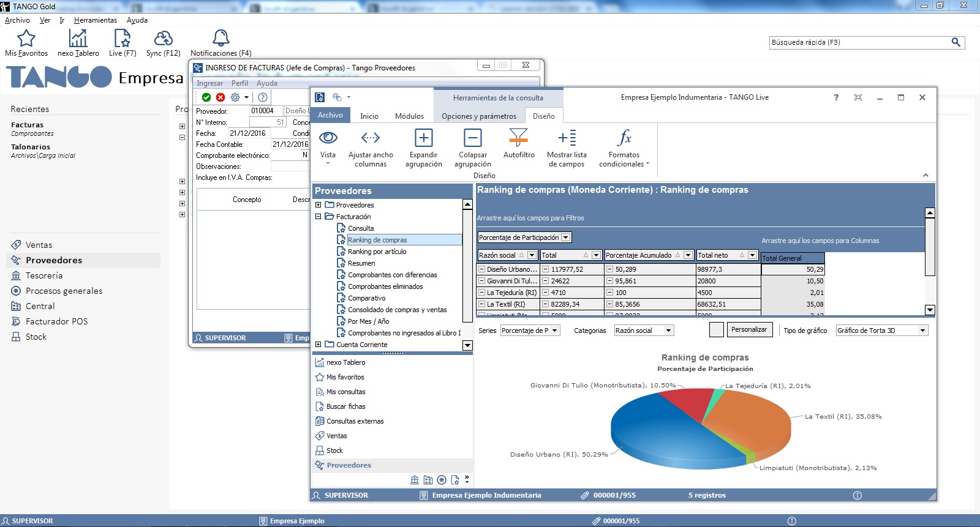The image size is (980, 527).
Task: Click the Autofiltro funnel icon
Action: (x=518, y=138)
